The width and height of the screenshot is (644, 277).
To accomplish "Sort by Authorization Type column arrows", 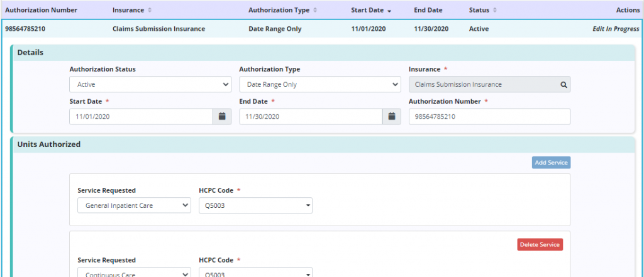I will [x=314, y=11].
